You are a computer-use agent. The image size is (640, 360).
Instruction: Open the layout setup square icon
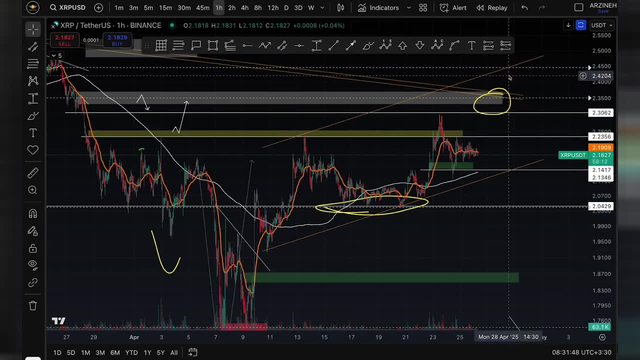(x=578, y=7)
